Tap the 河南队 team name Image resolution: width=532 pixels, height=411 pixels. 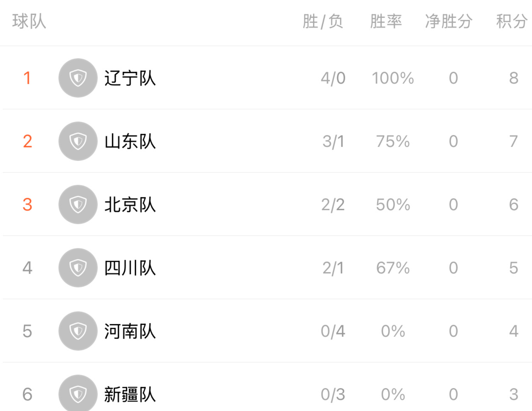click(130, 331)
